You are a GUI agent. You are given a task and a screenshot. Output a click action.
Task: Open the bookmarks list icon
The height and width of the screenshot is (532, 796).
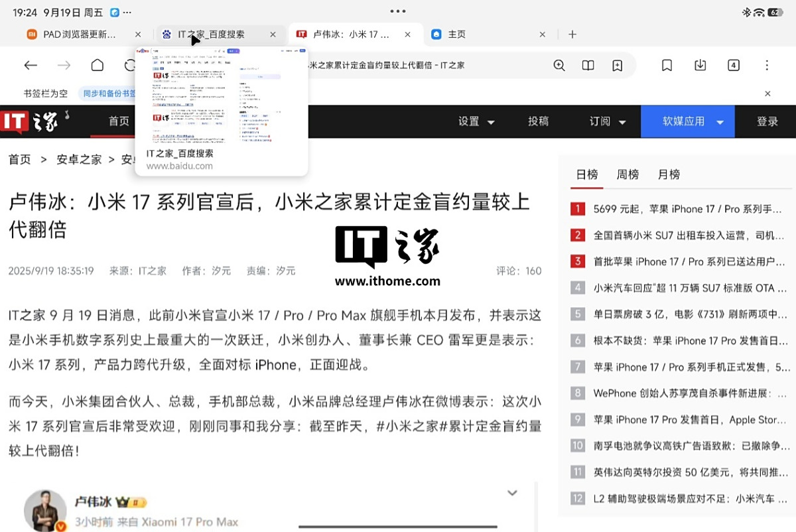coord(667,65)
